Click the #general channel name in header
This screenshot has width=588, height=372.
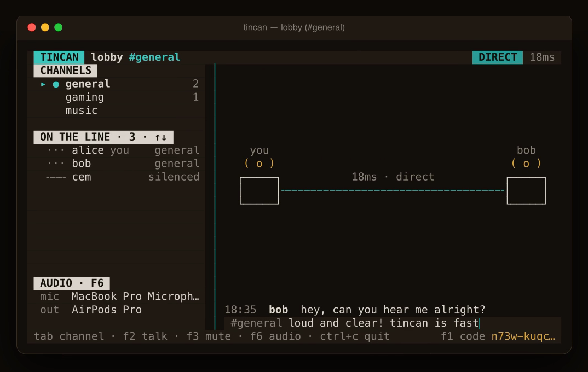click(x=154, y=57)
